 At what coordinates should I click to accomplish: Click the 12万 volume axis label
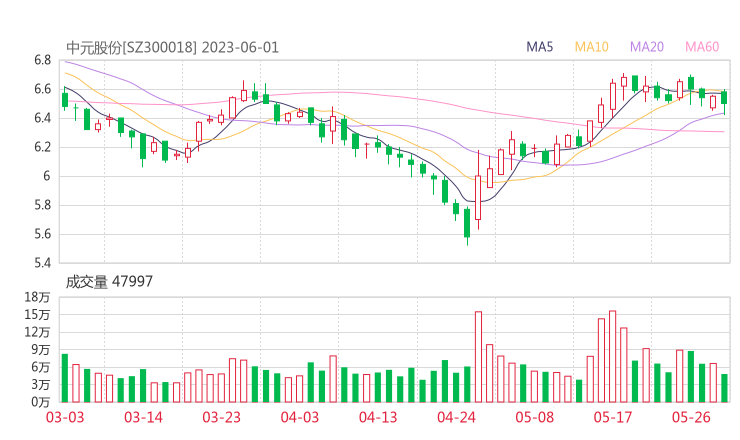click(x=37, y=332)
